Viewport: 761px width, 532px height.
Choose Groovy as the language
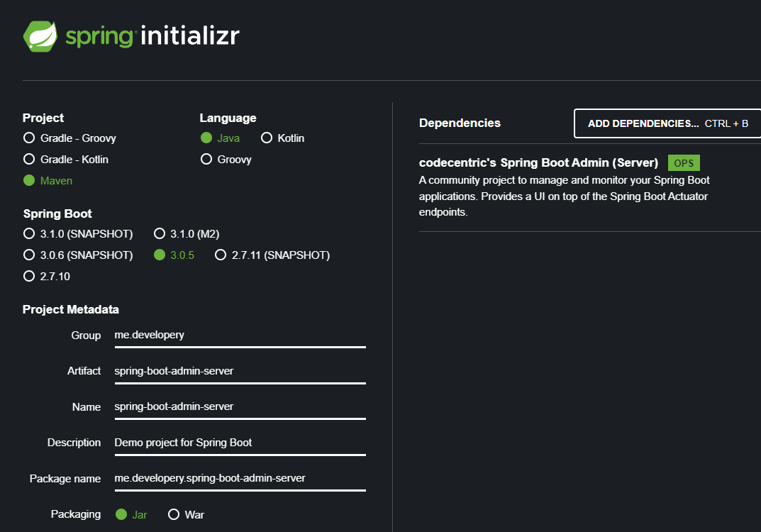226,159
